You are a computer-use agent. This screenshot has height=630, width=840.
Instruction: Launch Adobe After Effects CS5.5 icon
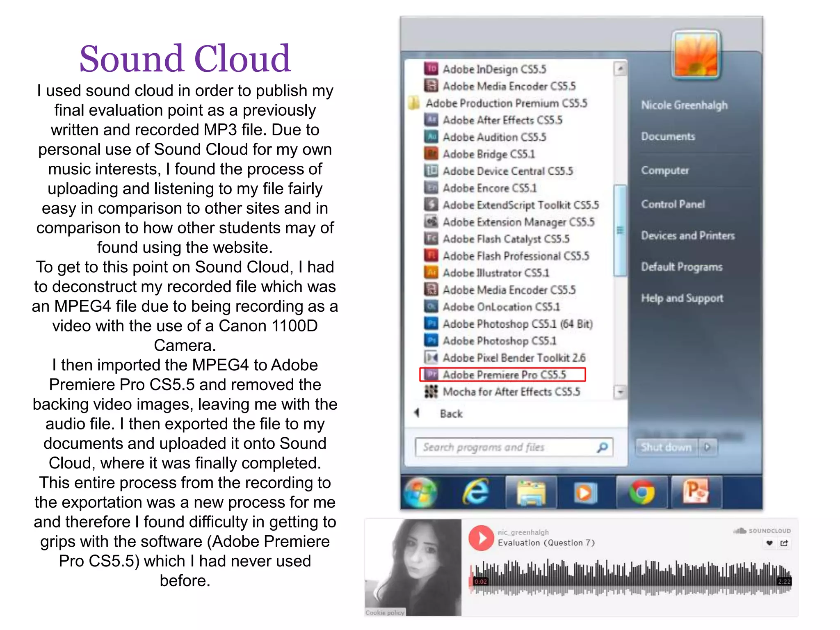(431, 120)
